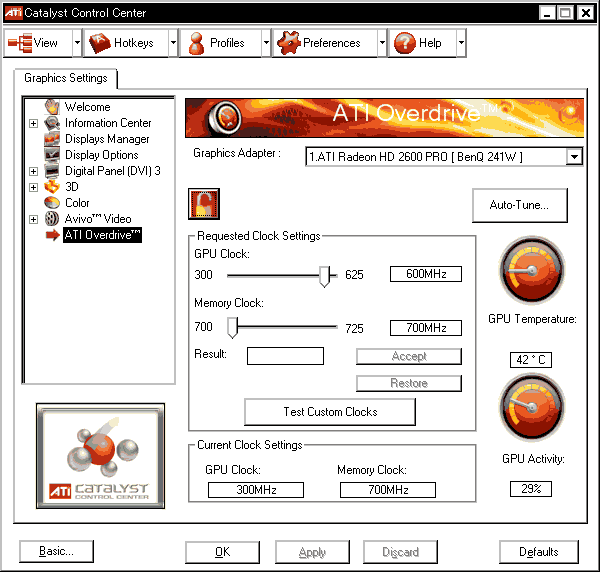The height and width of the screenshot is (572, 600).
Task: Click the Avivo Video film reel icon
Action: [x=52, y=219]
